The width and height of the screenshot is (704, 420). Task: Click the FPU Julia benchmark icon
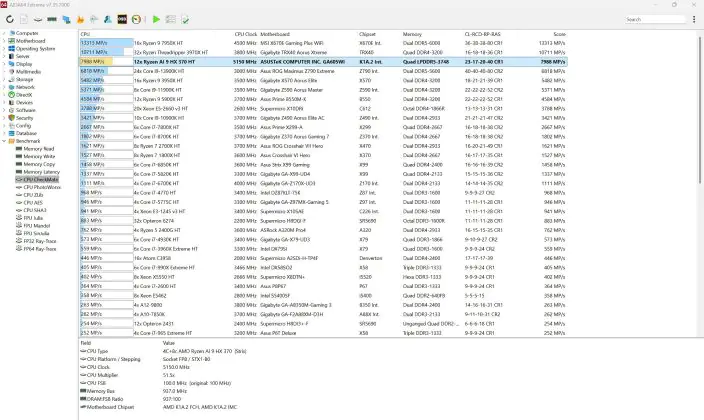pyautogui.click(x=19, y=218)
